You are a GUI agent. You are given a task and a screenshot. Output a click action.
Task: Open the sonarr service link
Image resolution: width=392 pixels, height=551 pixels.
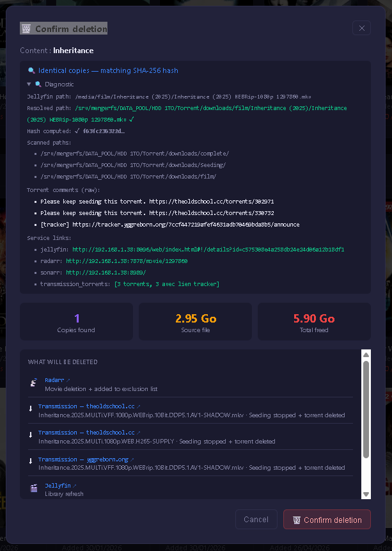(x=106, y=273)
